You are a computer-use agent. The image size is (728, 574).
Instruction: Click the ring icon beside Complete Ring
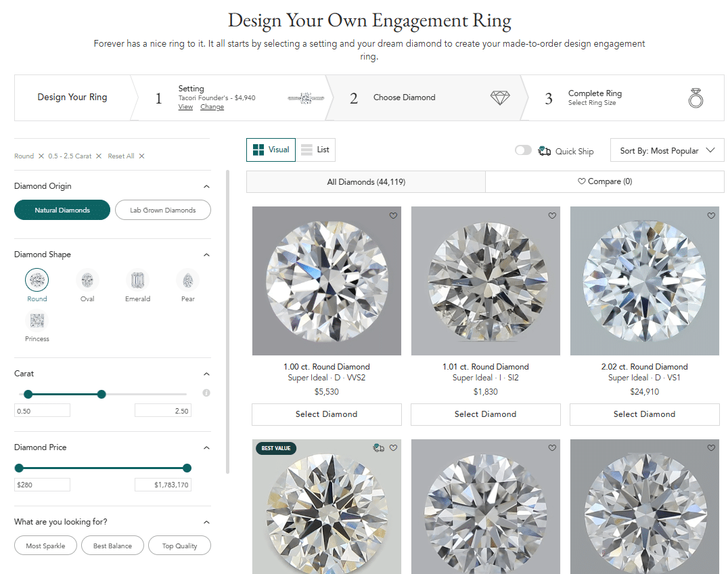click(696, 97)
